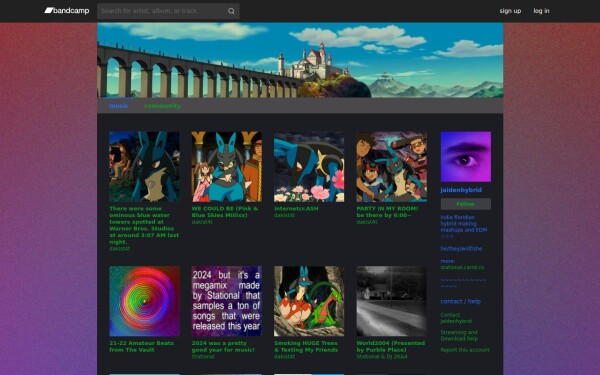Open 'There were some ominous blue water towers' title
This screenshot has height=375, width=600.
click(144, 225)
